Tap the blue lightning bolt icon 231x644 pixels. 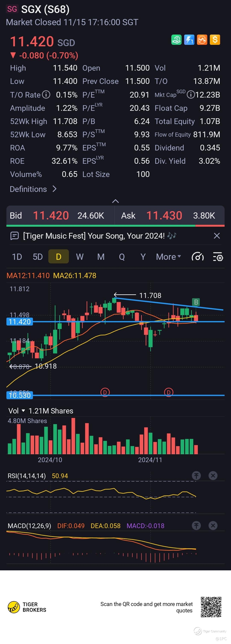click(x=189, y=40)
